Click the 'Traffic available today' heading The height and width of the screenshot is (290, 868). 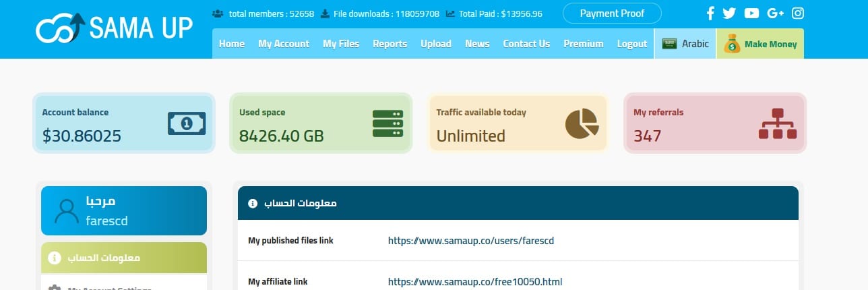tap(481, 113)
